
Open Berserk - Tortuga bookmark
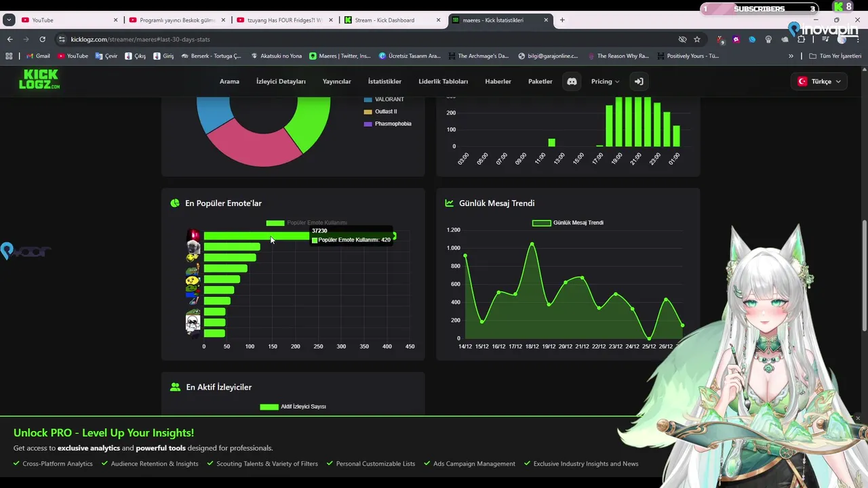211,56
